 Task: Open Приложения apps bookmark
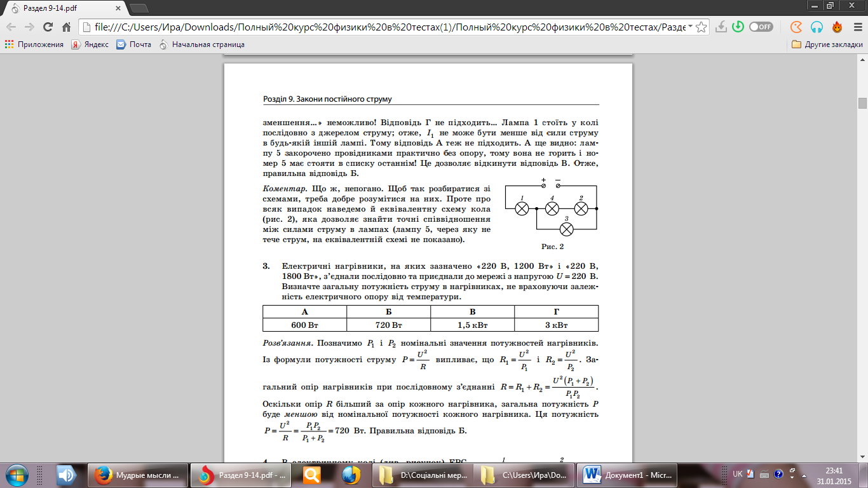tap(34, 44)
